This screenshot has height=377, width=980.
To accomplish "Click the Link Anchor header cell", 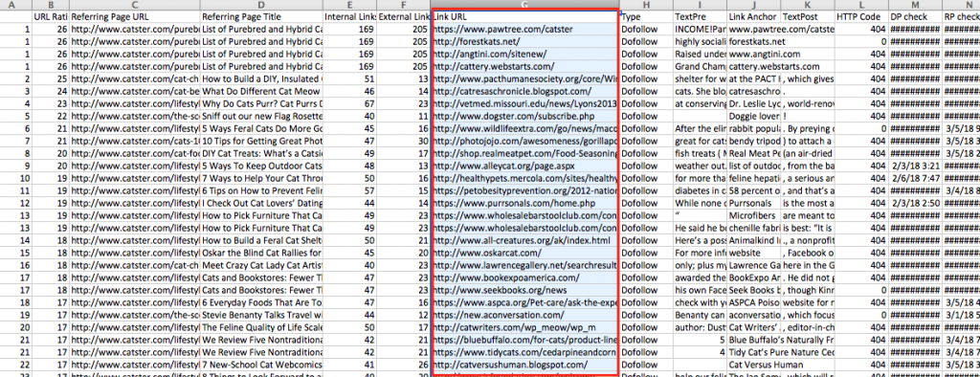I will (753, 17).
